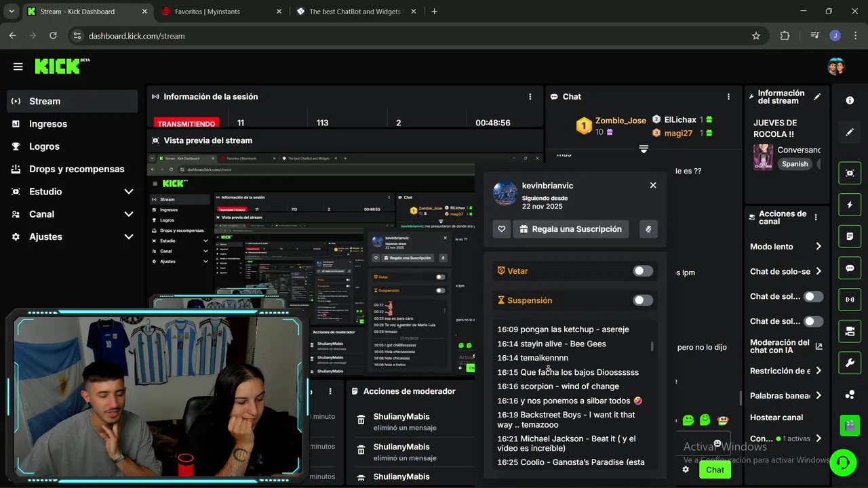Open the external link icon for Moderación del chat con IA
868x488 pixels.
(x=818, y=346)
